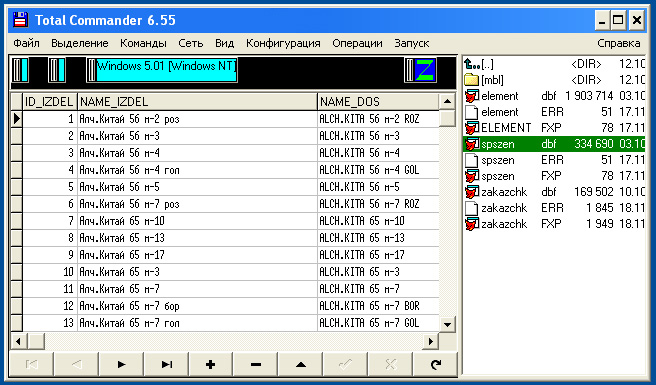
Task: Select element ERR file icon
Action: point(472,112)
